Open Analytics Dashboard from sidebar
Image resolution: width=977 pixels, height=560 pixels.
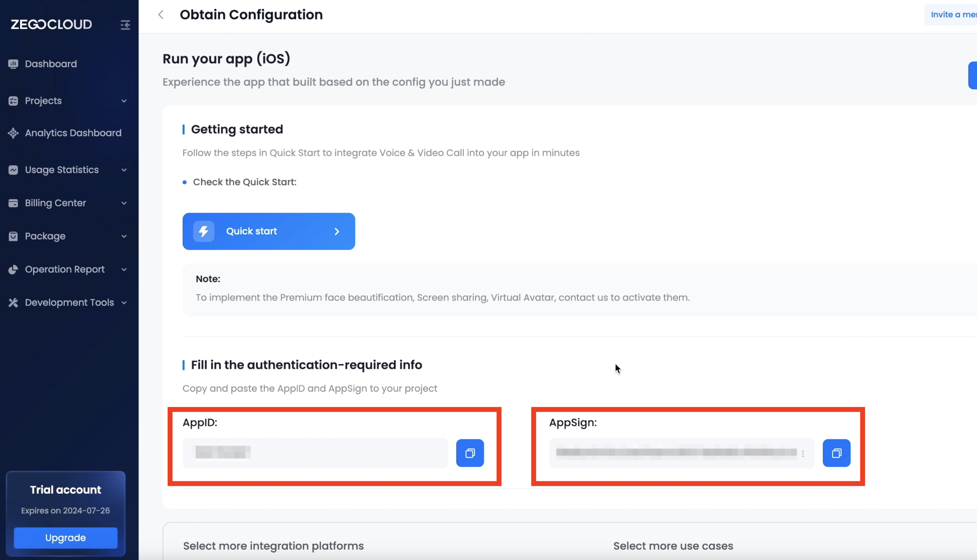click(73, 133)
